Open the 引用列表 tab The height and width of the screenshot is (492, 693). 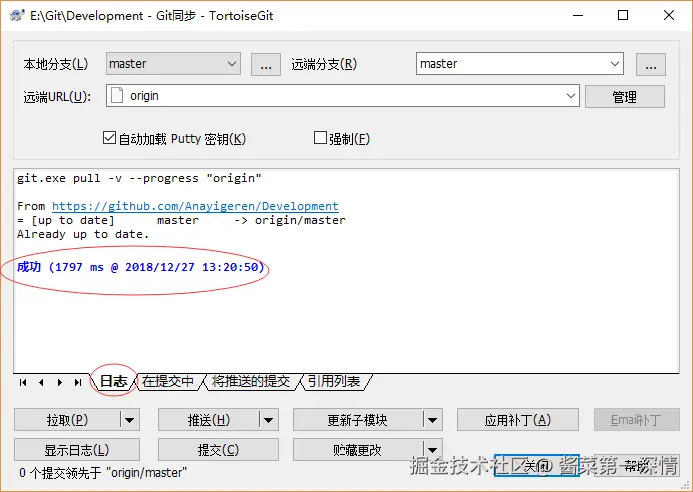click(334, 381)
